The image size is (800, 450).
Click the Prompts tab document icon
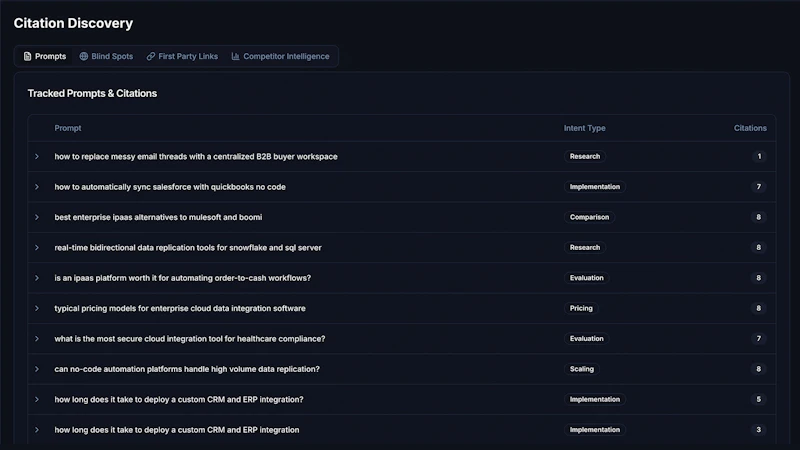28,56
